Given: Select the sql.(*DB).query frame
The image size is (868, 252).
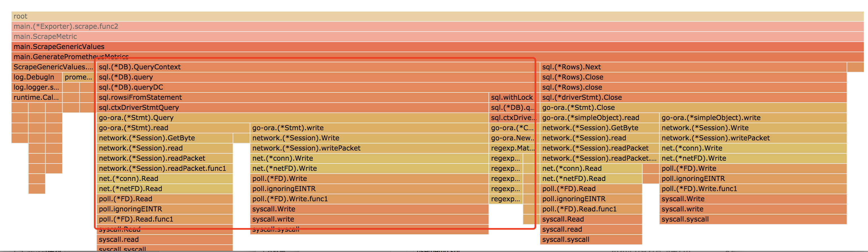Looking at the screenshot, I should pos(318,77).
